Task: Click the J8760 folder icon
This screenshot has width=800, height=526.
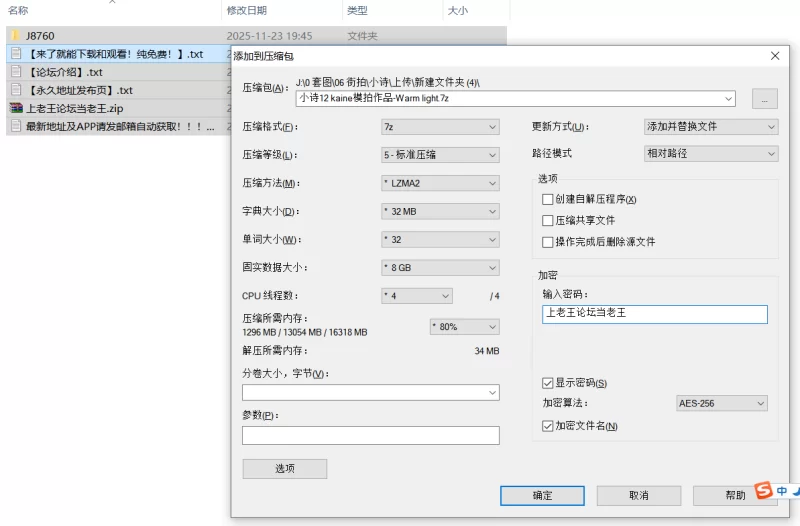Action: coord(15,36)
